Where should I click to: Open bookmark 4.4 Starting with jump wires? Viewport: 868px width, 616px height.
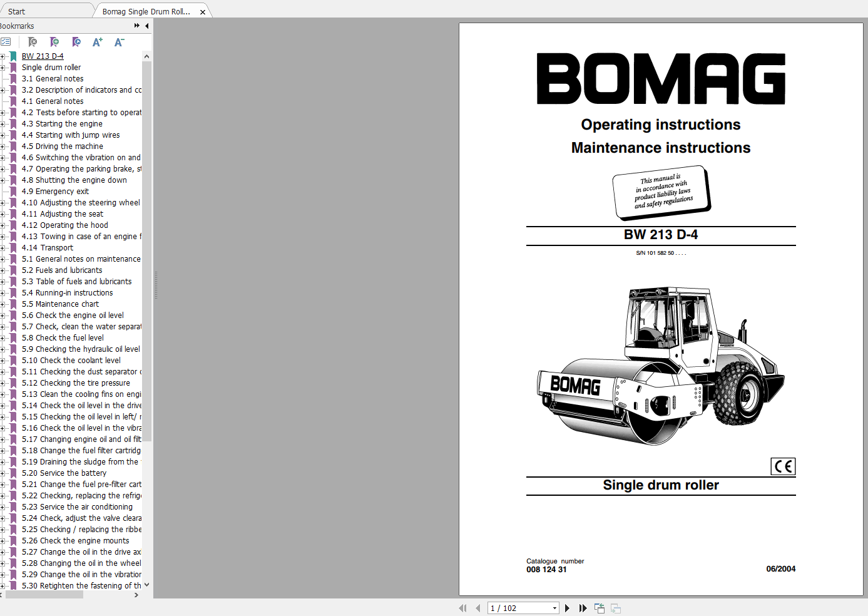pos(71,135)
